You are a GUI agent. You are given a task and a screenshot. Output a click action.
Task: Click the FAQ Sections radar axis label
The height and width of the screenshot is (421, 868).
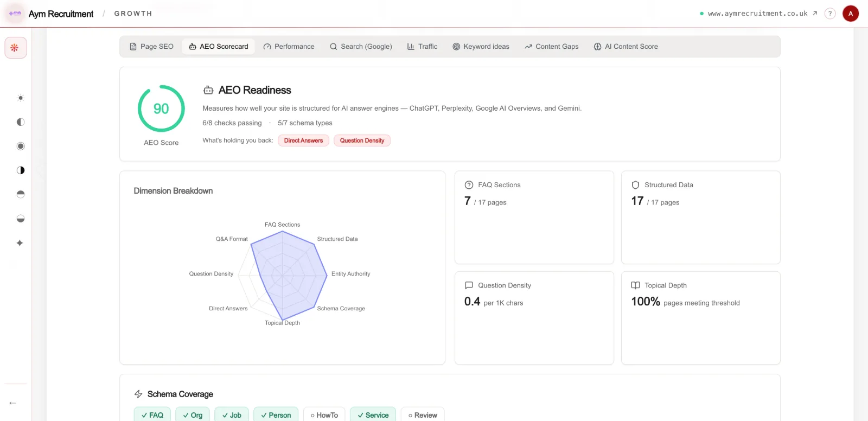pyautogui.click(x=282, y=225)
